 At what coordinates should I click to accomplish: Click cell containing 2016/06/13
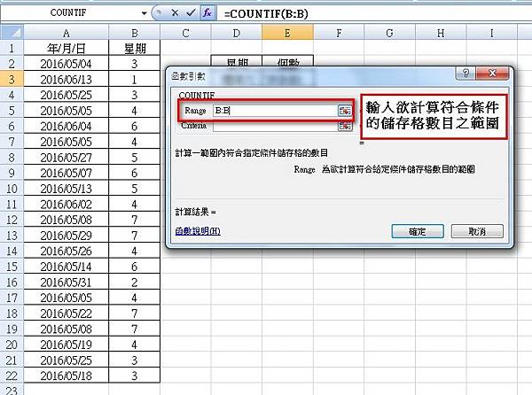pos(66,80)
